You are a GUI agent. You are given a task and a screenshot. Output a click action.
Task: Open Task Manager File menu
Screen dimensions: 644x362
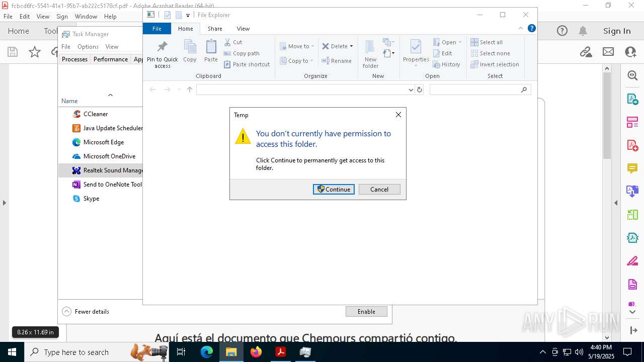click(x=66, y=47)
